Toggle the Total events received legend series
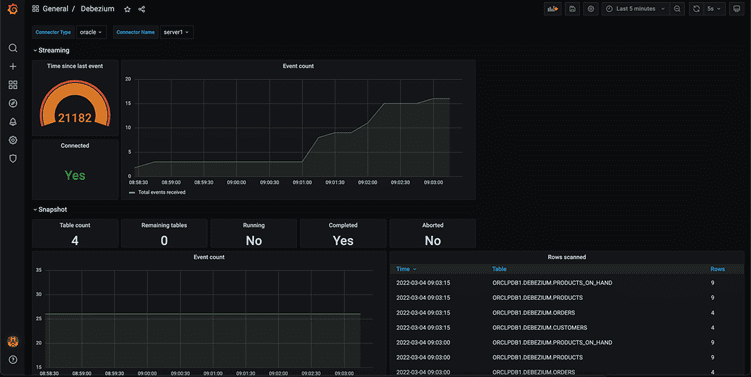This screenshot has height=377, width=751. pyautogui.click(x=161, y=192)
